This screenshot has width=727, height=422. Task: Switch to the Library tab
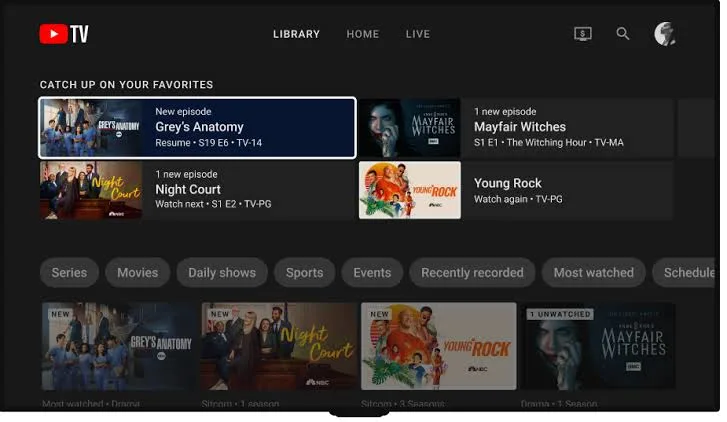[296, 34]
